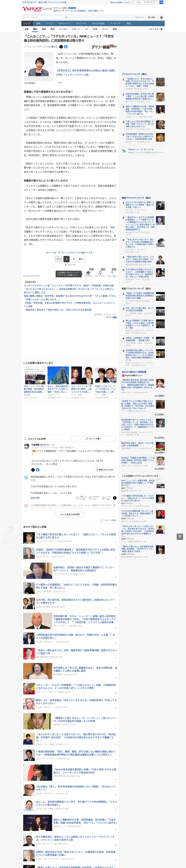Screen dimensions: 186x868
Task: Click 記事に関する報告 report icon link
Action: [x=31, y=276]
